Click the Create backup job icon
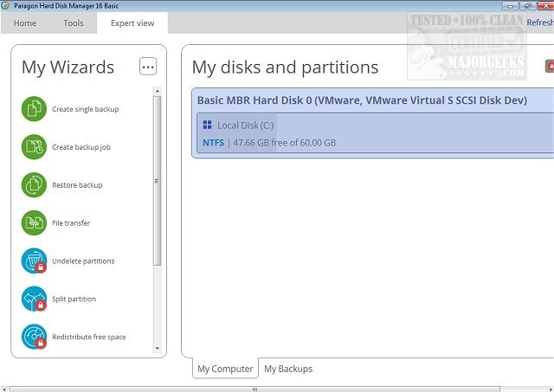This screenshot has height=392, width=554. (x=34, y=147)
